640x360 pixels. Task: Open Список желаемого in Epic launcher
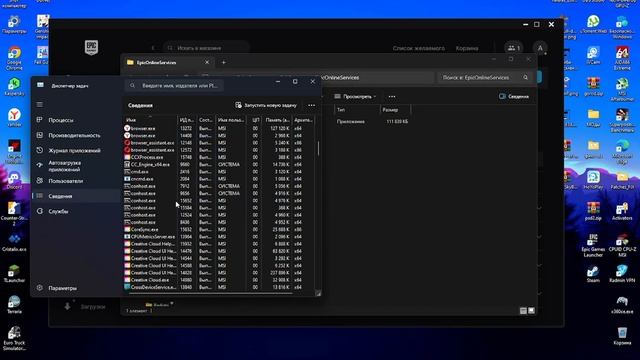pos(418,48)
